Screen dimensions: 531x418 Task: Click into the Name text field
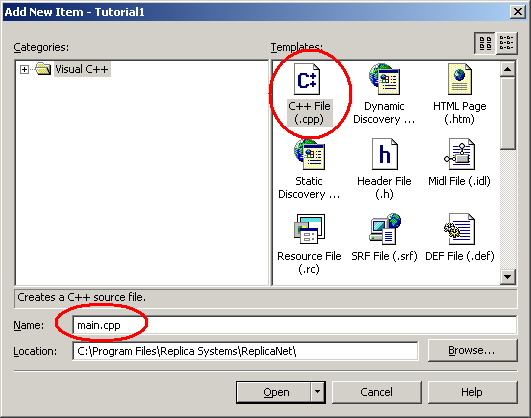tap(294, 325)
